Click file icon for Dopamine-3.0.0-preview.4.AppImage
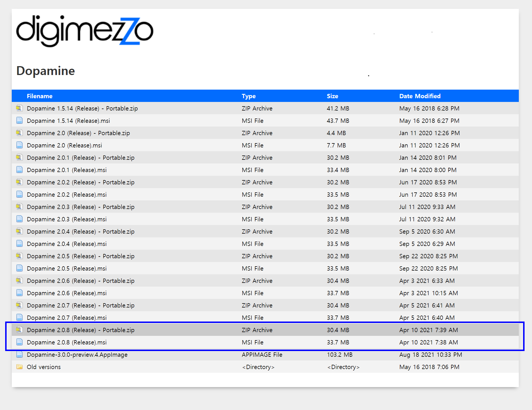This screenshot has height=410, width=532. (19, 354)
